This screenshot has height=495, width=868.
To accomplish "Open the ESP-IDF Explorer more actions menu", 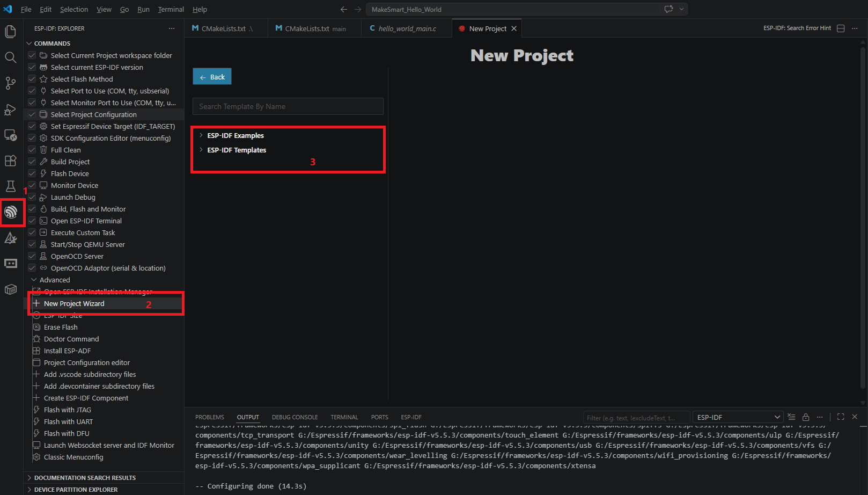I will pos(172,28).
